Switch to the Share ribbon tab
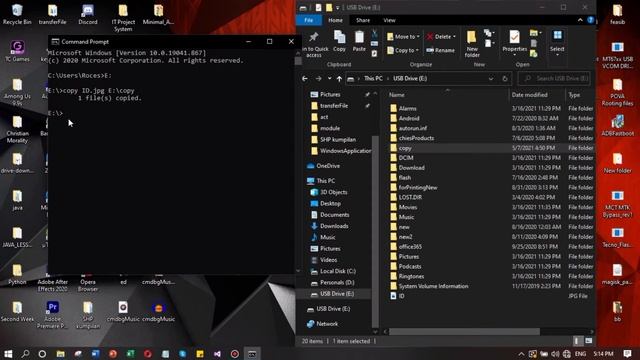The image size is (640, 360). click(x=362, y=20)
